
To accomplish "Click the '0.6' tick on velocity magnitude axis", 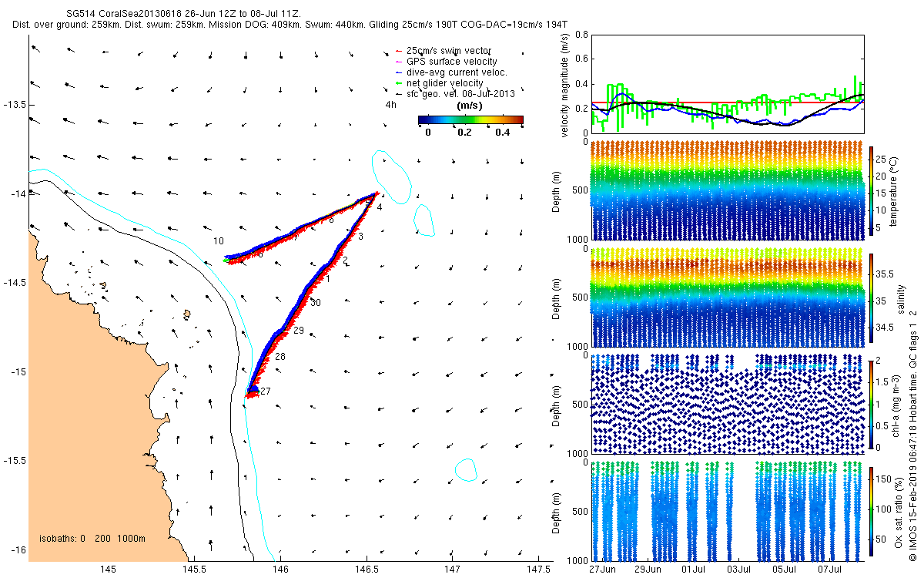I will [x=581, y=59].
